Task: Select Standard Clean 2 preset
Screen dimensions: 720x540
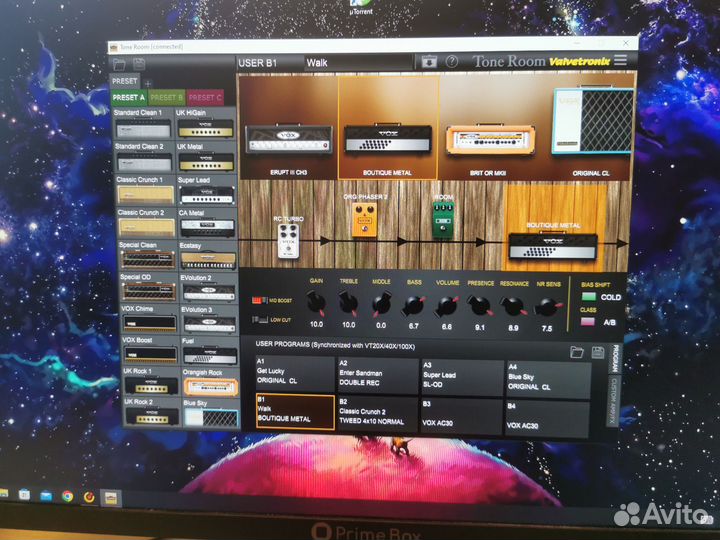Action: [144, 158]
